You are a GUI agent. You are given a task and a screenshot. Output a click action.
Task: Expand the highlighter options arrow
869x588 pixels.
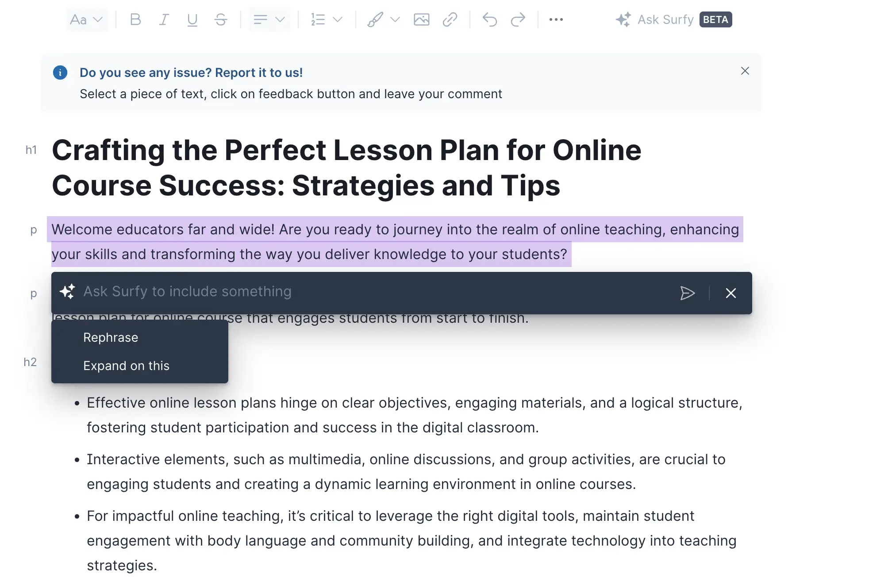click(x=395, y=19)
